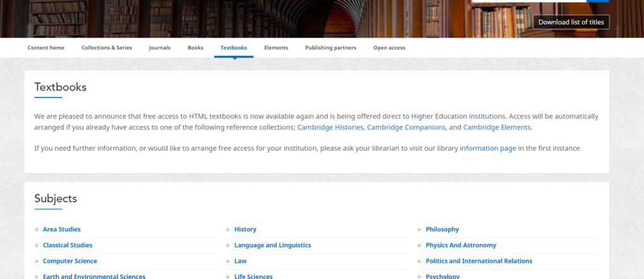Click the Download list of titles button
Image resolution: width=644 pixels, height=279 pixels.
point(571,22)
